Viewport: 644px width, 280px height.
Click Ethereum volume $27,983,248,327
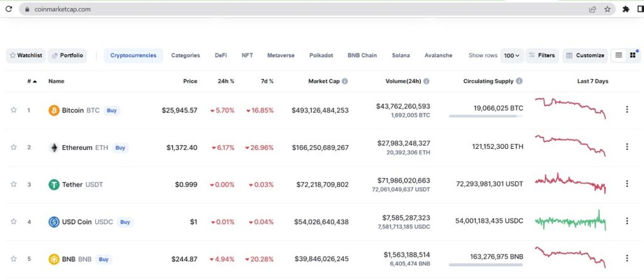pos(404,143)
